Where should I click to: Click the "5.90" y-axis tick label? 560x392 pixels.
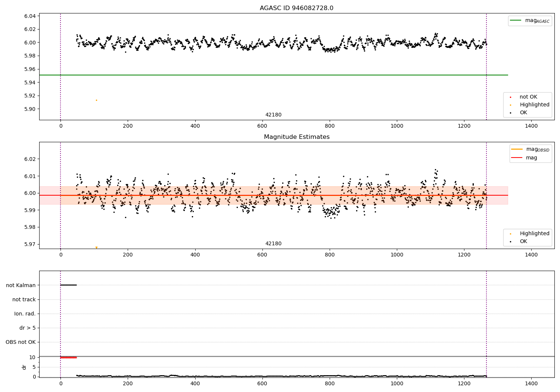[x=30, y=109]
